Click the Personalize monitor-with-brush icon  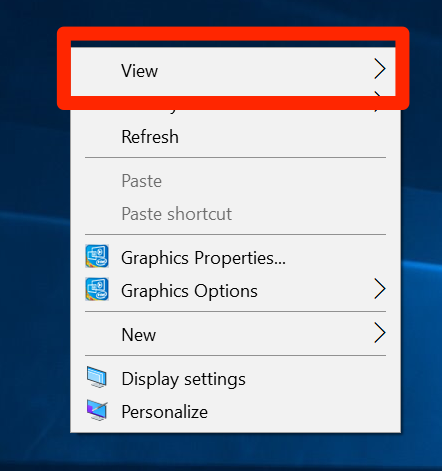97,410
